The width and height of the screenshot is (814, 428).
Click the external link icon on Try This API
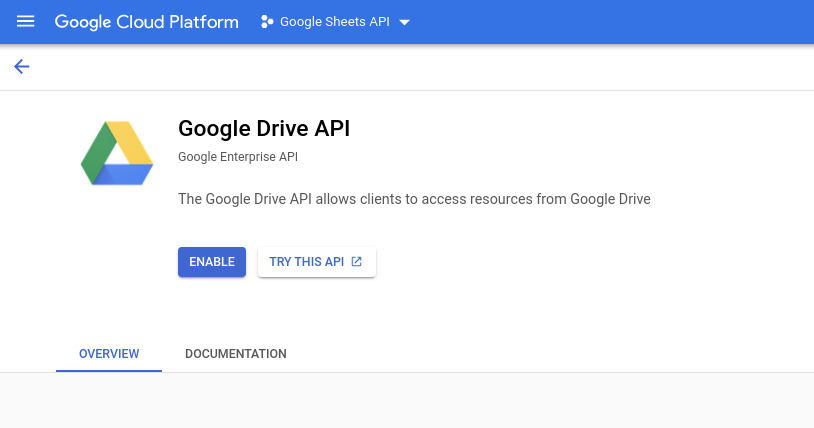(357, 261)
